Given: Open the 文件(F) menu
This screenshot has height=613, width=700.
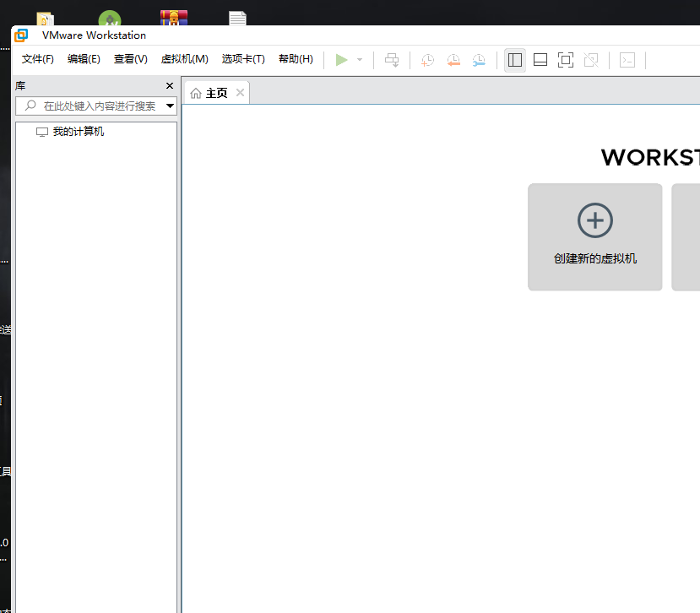Looking at the screenshot, I should [x=37, y=59].
